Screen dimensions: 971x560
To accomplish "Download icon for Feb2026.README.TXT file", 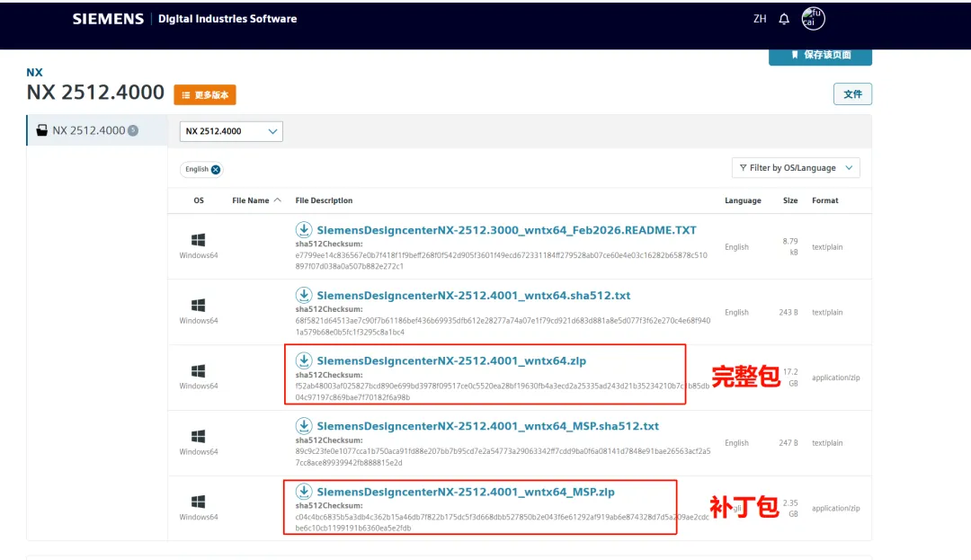I will [304, 229].
